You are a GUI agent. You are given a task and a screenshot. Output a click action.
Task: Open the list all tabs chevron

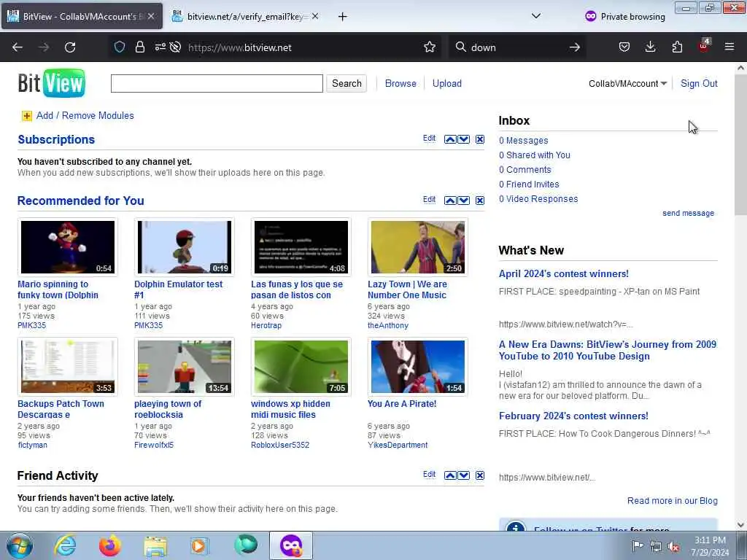[536, 16]
